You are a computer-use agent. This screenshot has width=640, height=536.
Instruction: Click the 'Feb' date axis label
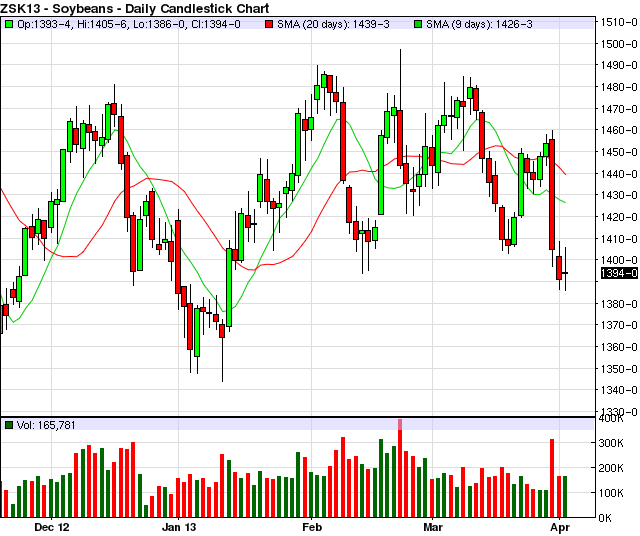[312, 527]
